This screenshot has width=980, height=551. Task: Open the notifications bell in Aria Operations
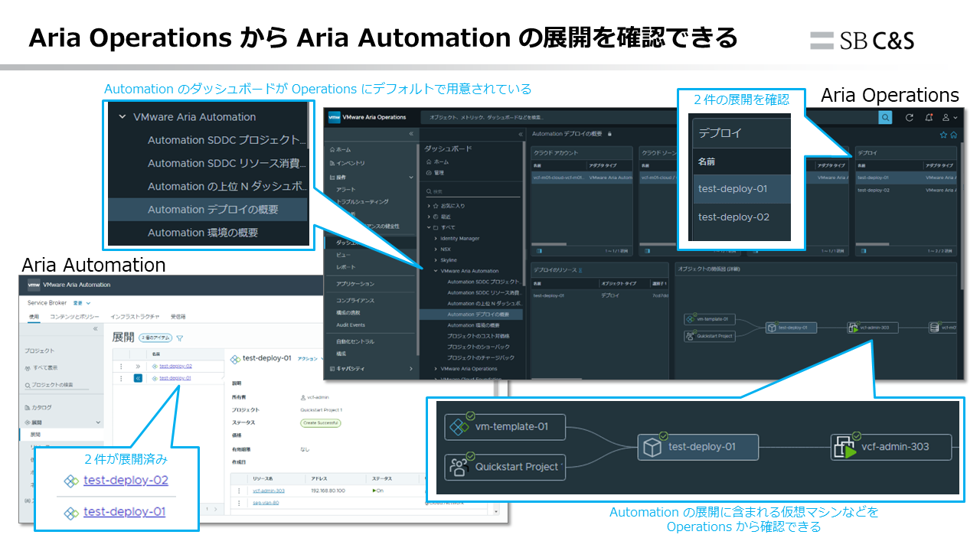(x=929, y=117)
